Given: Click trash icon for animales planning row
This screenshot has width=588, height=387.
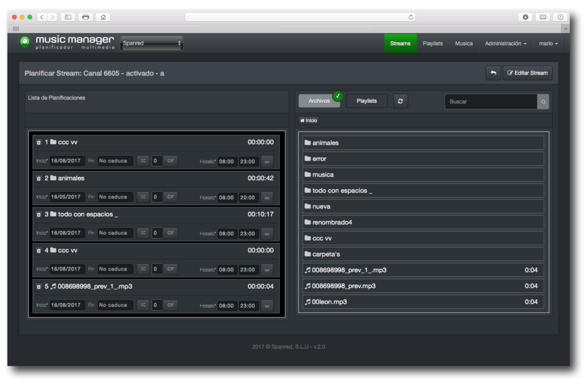Looking at the screenshot, I should [39, 179].
